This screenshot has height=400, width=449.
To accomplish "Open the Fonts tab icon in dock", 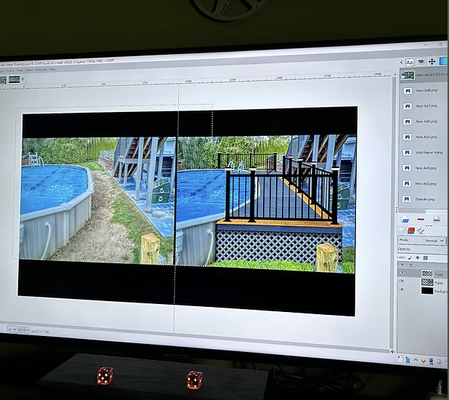I will click(x=410, y=62).
